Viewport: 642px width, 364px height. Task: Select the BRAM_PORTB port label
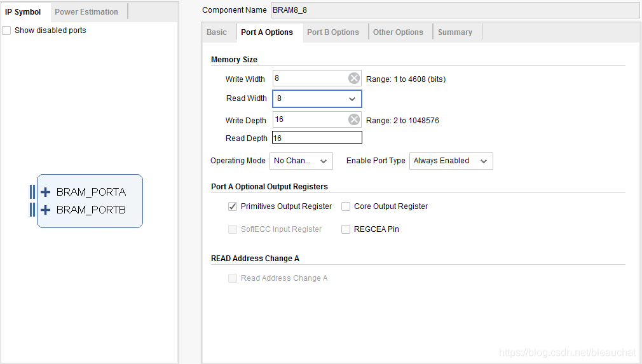point(91,210)
